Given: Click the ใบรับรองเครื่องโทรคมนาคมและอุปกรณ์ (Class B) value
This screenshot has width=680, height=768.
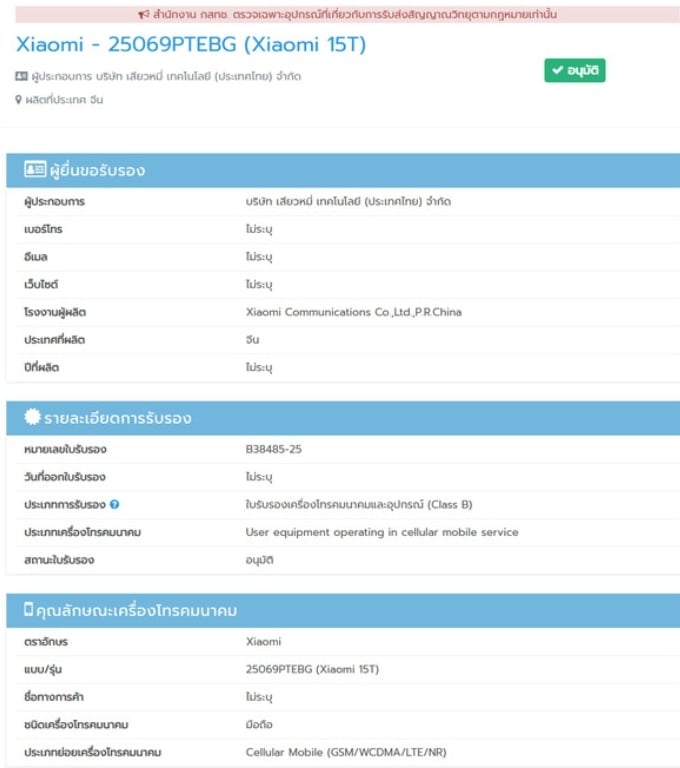Looking at the screenshot, I should (359, 504).
